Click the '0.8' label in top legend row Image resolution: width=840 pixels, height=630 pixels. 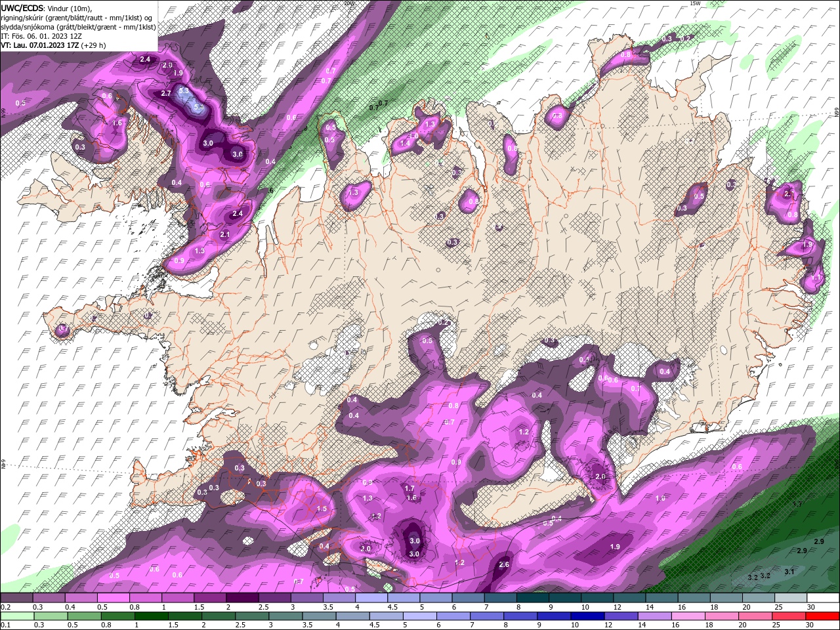click(135, 608)
